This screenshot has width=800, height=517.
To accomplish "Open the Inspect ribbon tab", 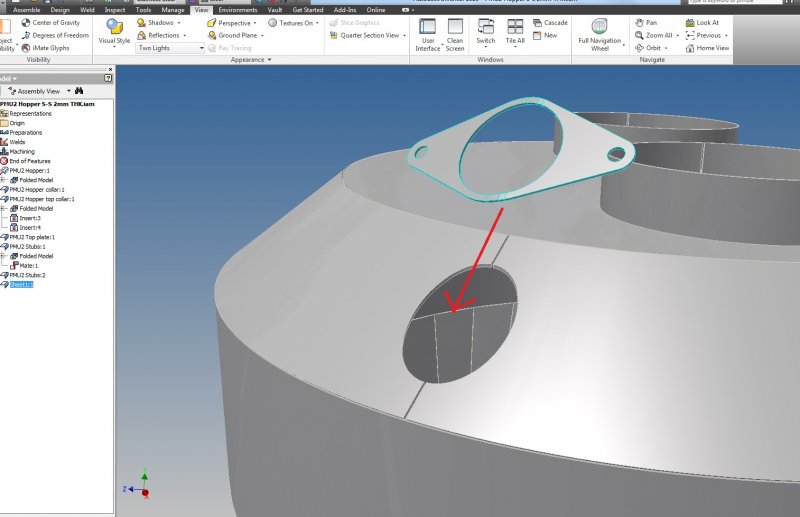I will click(115, 10).
